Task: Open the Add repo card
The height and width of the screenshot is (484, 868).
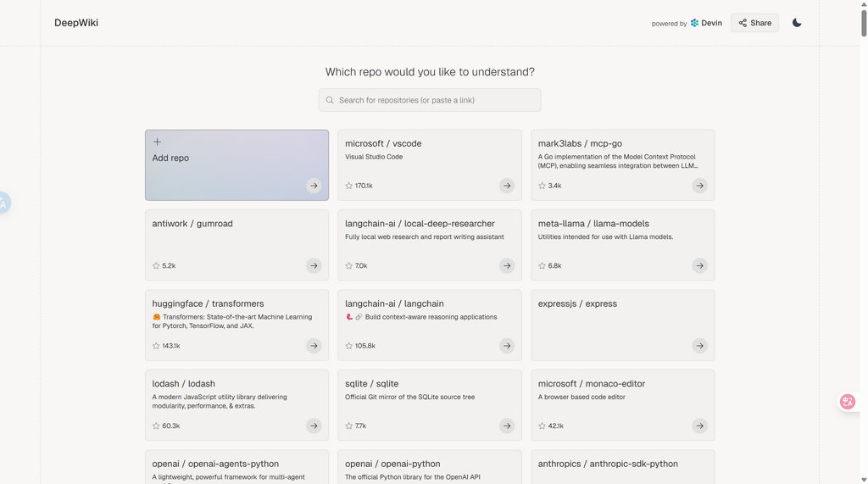Action: tap(237, 165)
